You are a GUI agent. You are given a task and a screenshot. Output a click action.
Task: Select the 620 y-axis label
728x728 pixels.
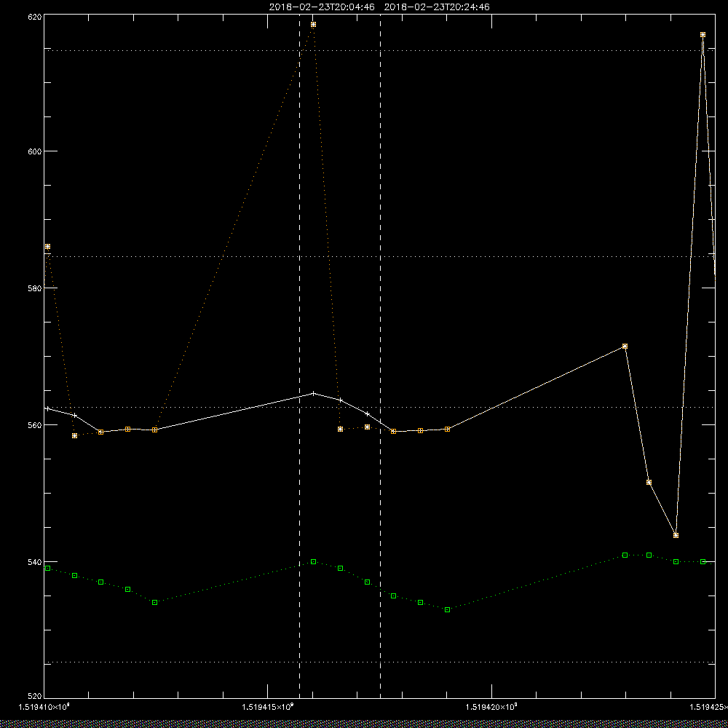click(x=35, y=16)
